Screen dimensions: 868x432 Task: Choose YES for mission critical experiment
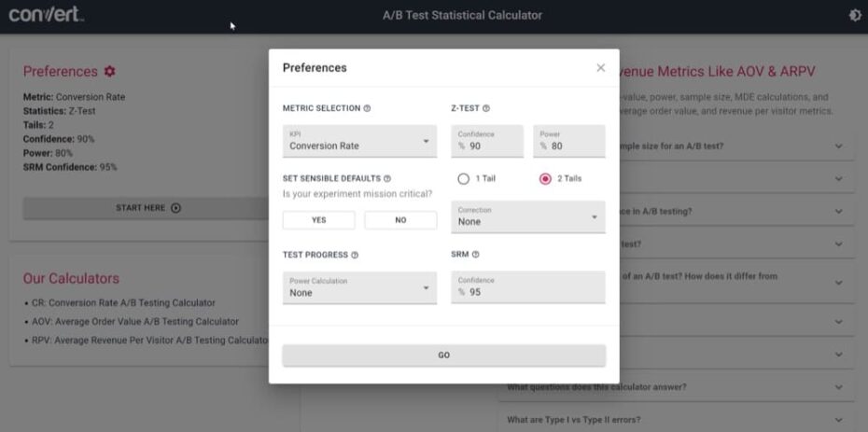(319, 220)
